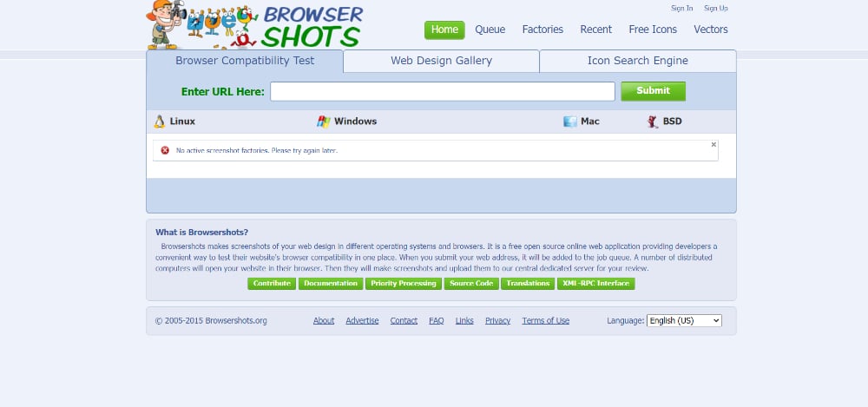The height and width of the screenshot is (407, 868).
Task: Click the 'Enter URL Here:' label
Action: point(222,92)
